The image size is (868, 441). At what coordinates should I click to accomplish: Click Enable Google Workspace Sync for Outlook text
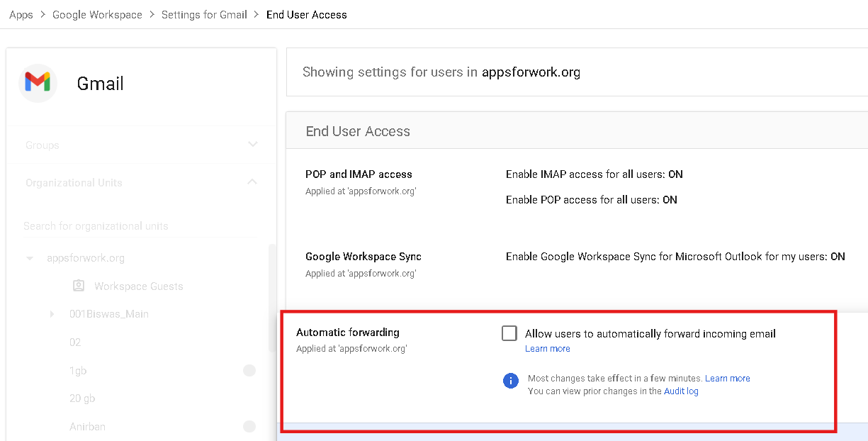point(675,257)
